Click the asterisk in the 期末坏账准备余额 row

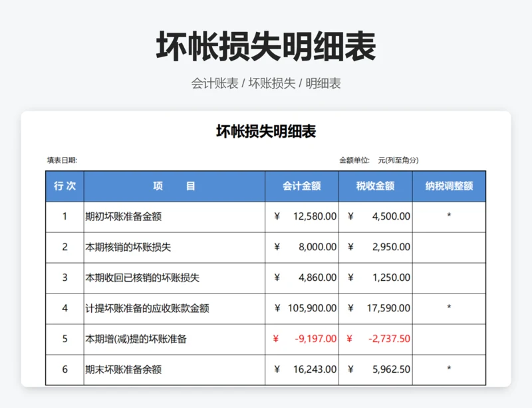(x=449, y=368)
